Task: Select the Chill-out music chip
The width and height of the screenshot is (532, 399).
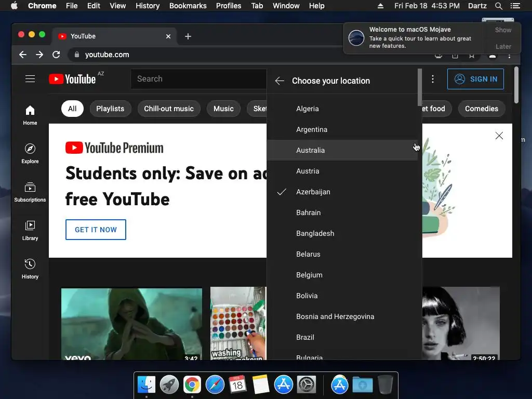Action: (169, 109)
